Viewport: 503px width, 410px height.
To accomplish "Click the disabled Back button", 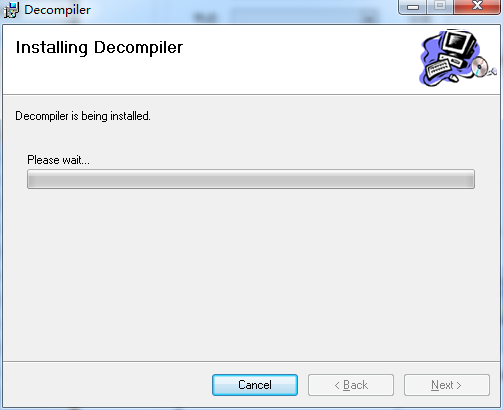I will 351,385.
